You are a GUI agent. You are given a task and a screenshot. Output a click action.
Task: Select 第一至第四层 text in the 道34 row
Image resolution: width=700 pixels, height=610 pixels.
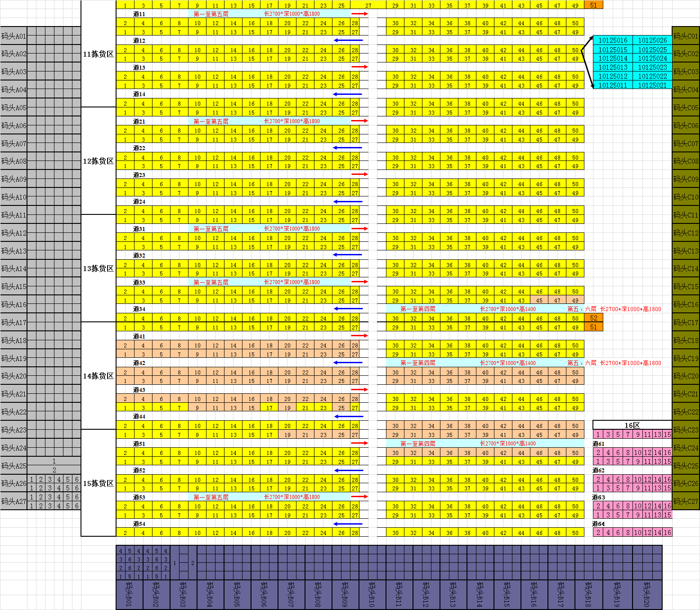tap(418, 309)
